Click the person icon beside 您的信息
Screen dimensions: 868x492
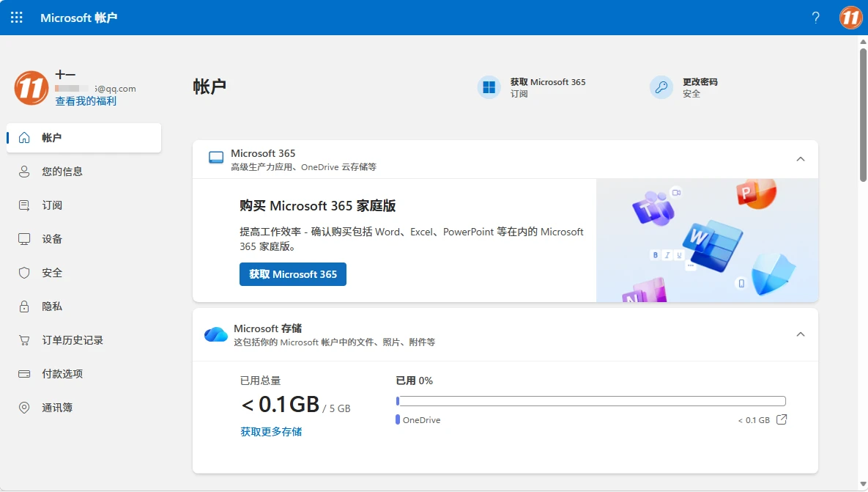(x=24, y=171)
